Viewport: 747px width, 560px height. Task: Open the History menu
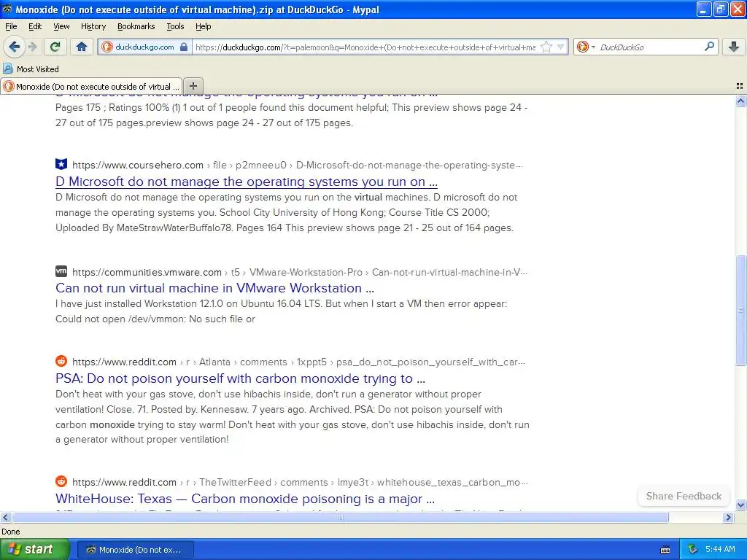coord(93,26)
